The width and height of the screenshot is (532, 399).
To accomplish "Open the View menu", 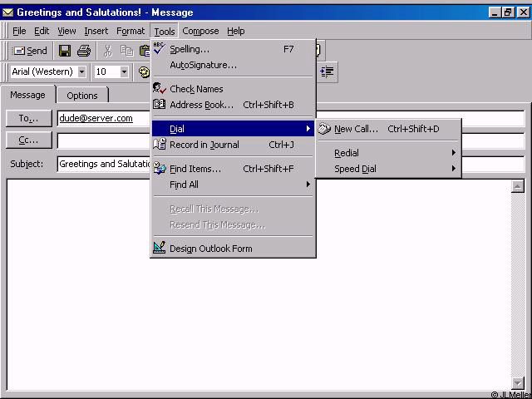I will 66,32.
